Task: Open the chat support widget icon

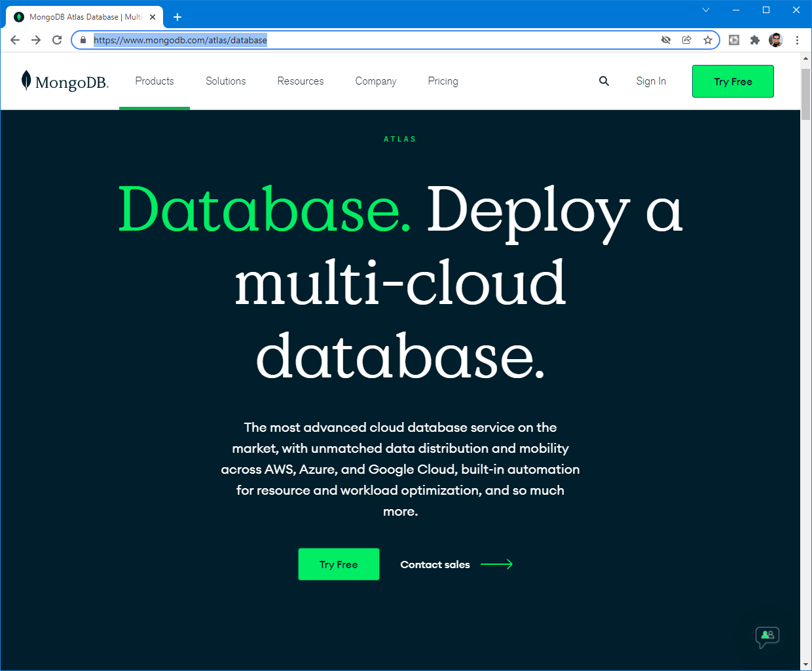Action: [x=767, y=636]
